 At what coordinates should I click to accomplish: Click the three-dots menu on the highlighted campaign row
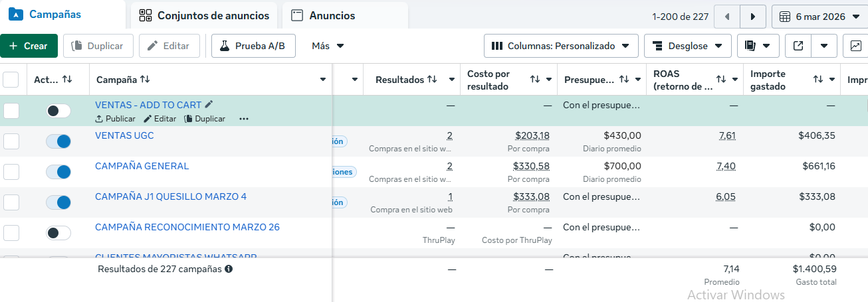point(243,119)
